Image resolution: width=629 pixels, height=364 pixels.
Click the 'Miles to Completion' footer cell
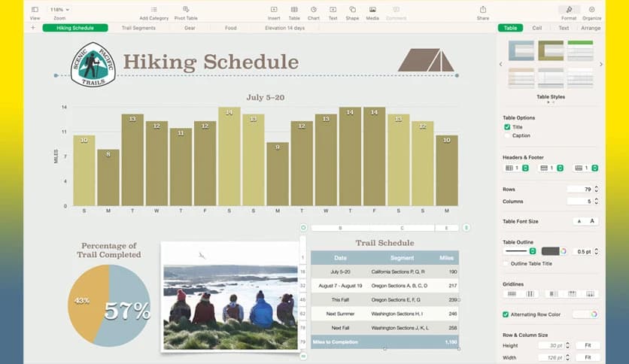coord(340,342)
